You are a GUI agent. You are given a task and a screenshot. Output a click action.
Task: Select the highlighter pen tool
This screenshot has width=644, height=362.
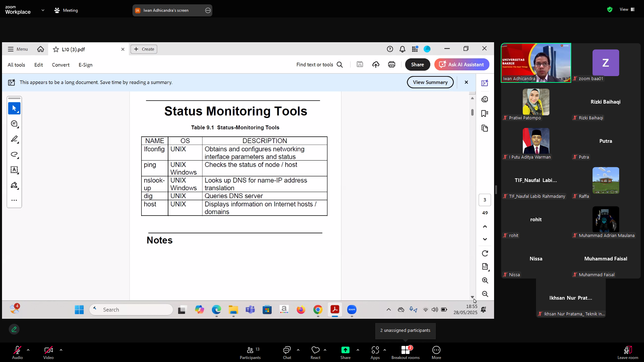coord(14,139)
